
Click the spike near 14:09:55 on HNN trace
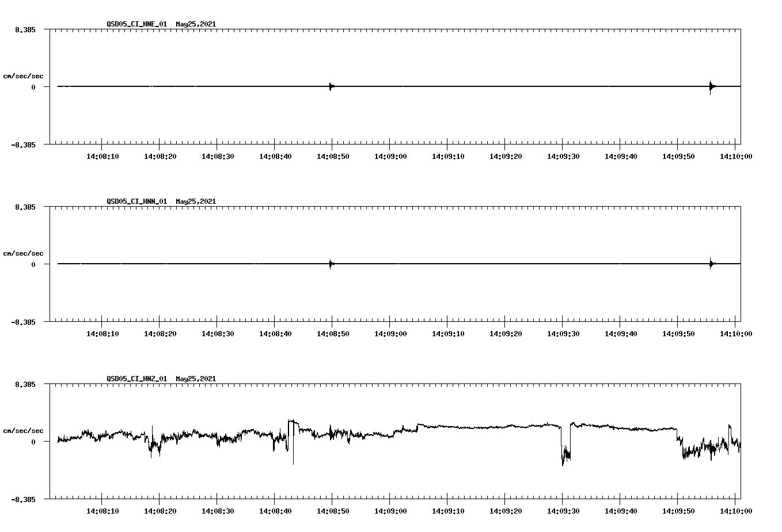(x=710, y=264)
